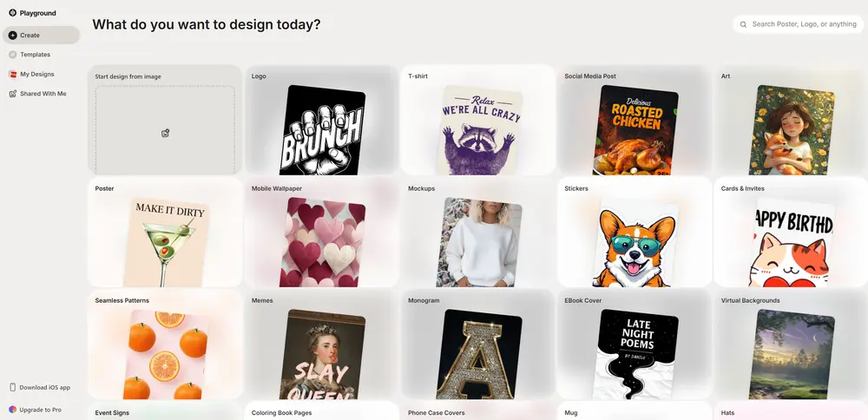
Task: Select the Stickers corgi category card
Action: pos(634,233)
